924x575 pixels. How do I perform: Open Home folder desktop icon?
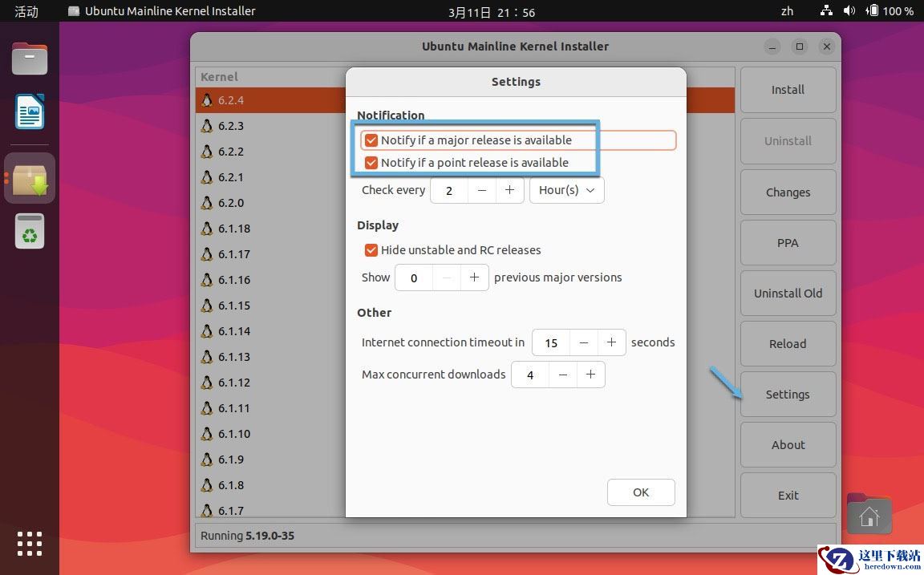[869, 514]
